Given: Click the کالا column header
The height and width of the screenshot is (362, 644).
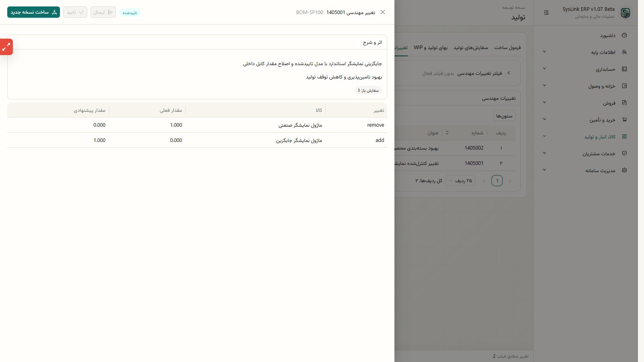Looking at the screenshot, I should coord(319,110).
